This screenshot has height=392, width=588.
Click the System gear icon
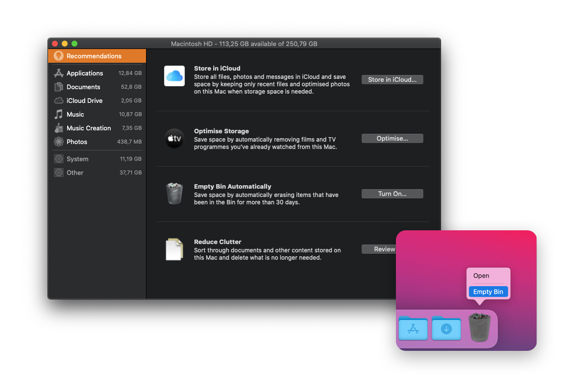point(59,159)
